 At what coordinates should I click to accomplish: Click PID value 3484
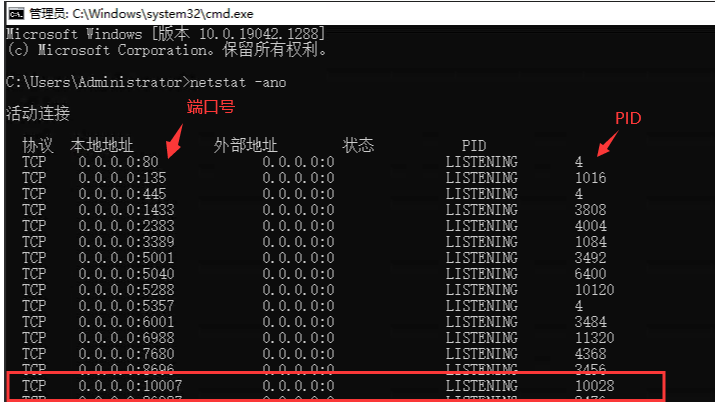pos(590,322)
